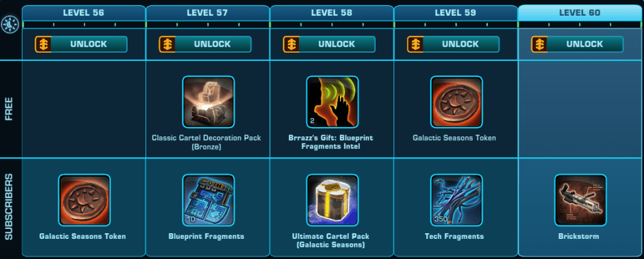Viewport: 644px width, 259px height.
Task: Select the Tech Fragments reward icon
Action: [x=456, y=201]
